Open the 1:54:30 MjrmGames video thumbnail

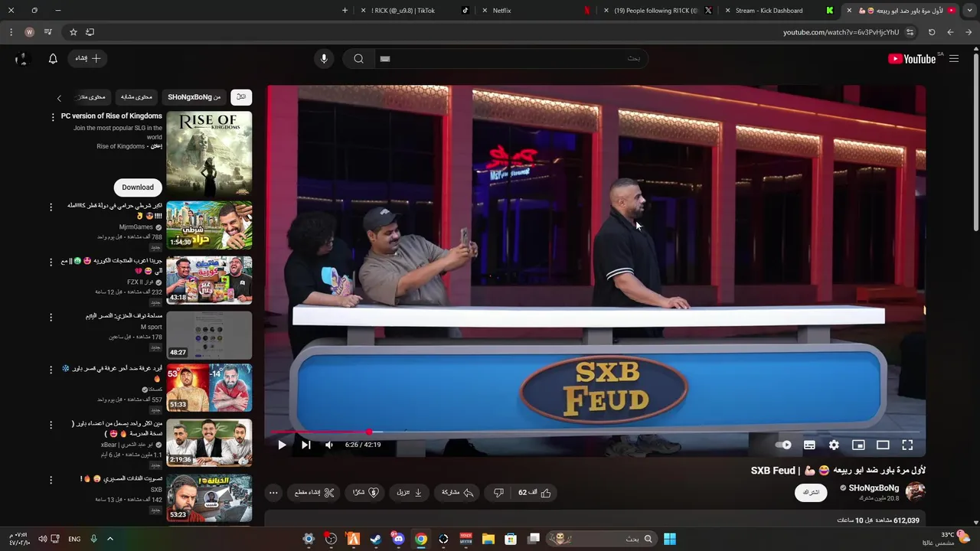tap(209, 225)
